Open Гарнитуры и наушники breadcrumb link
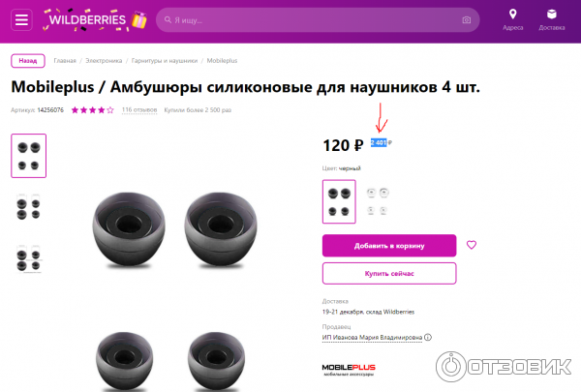Viewport: 581px width, 392px height. click(x=165, y=61)
